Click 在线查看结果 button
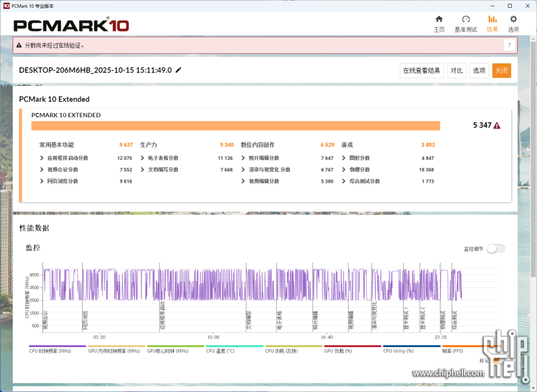 click(421, 71)
